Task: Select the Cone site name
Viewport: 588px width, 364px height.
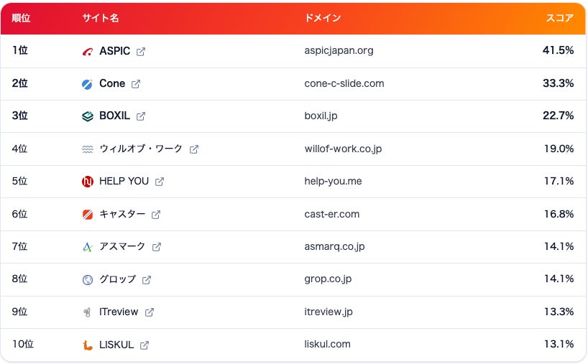Action: pos(112,83)
